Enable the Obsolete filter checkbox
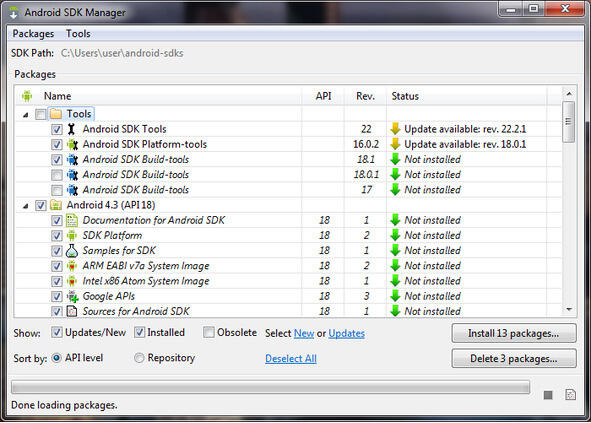This screenshot has height=423, width=591. point(208,332)
